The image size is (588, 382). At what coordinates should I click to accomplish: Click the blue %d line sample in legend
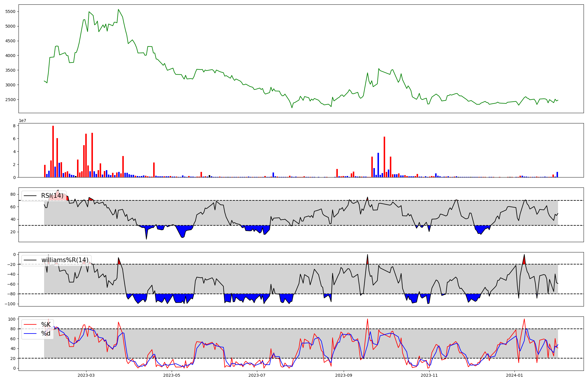coord(30,334)
